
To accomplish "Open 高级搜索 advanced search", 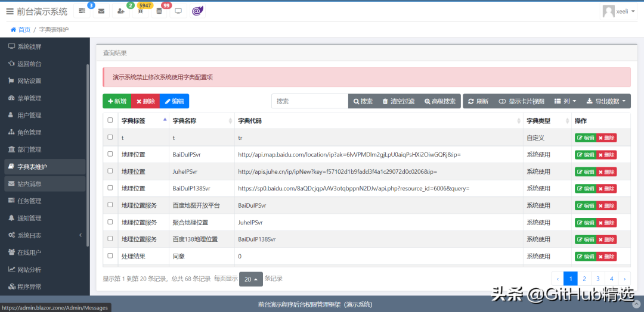I will pos(440,101).
